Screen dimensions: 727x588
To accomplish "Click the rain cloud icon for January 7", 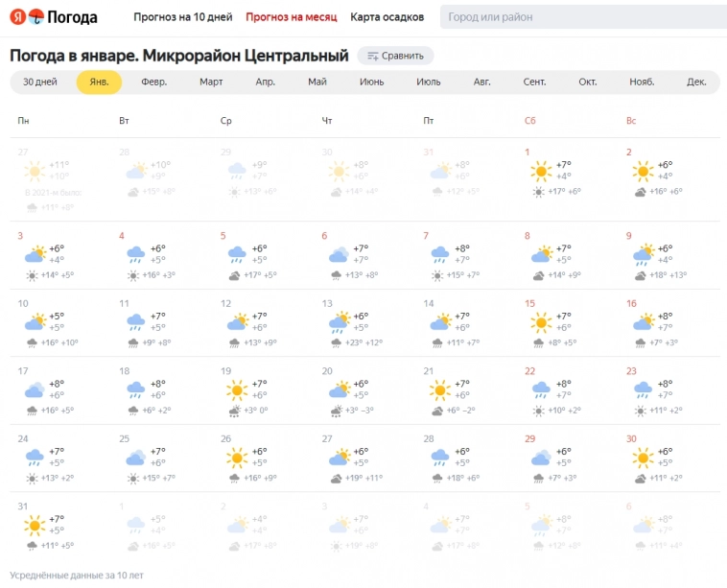I will 440,254.
